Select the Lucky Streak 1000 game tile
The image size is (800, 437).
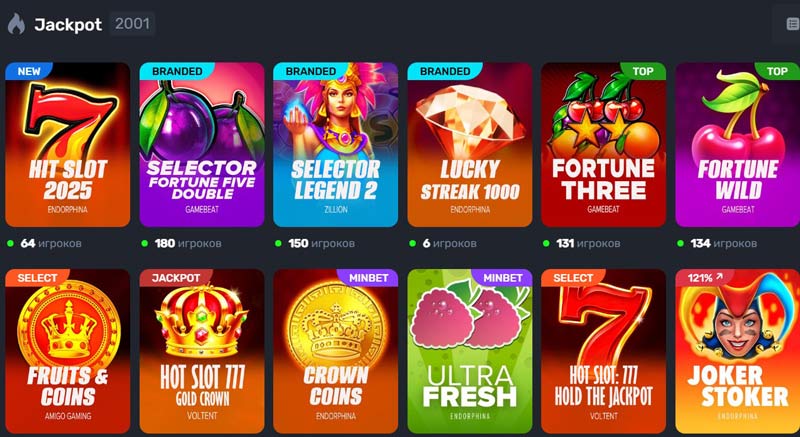click(469, 145)
